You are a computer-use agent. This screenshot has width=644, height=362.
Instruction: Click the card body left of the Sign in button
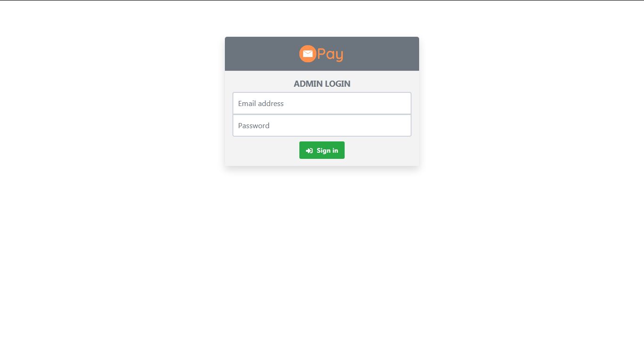264,150
